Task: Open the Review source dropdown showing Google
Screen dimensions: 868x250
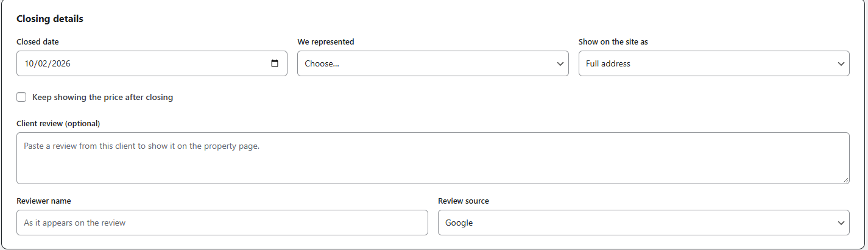Action: click(x=644, y=223)
